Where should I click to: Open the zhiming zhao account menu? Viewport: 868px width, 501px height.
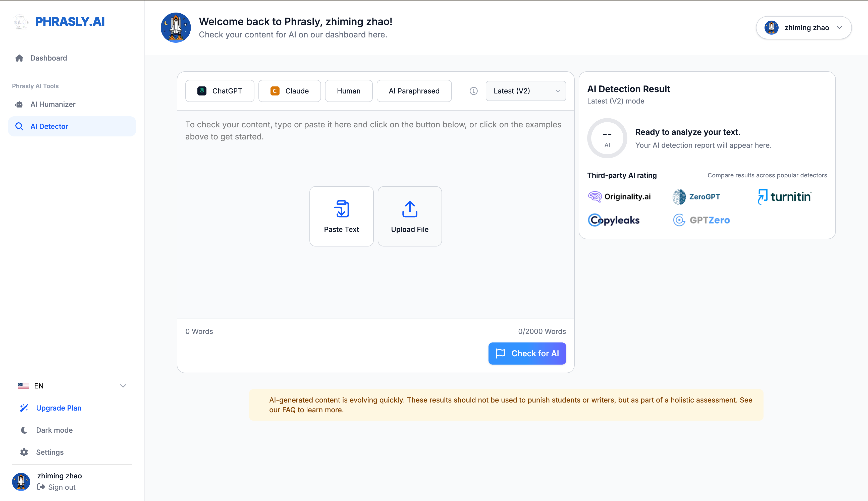click(x=803, y=28)
